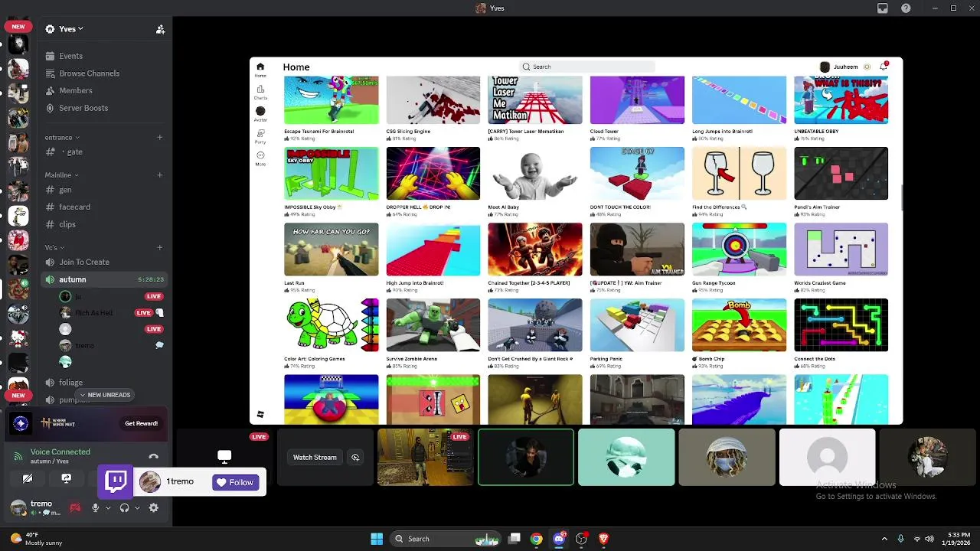This screenshot has height=551, width=980.
Task: Select the live game stream tile in voice strip
Action: click(425, 458)
